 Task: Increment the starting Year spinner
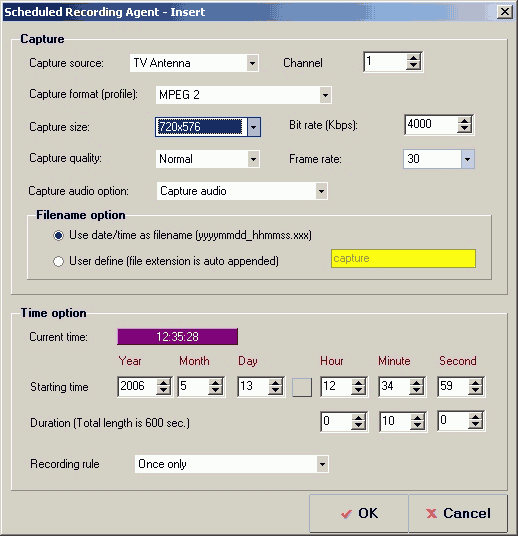coord(163,383)
